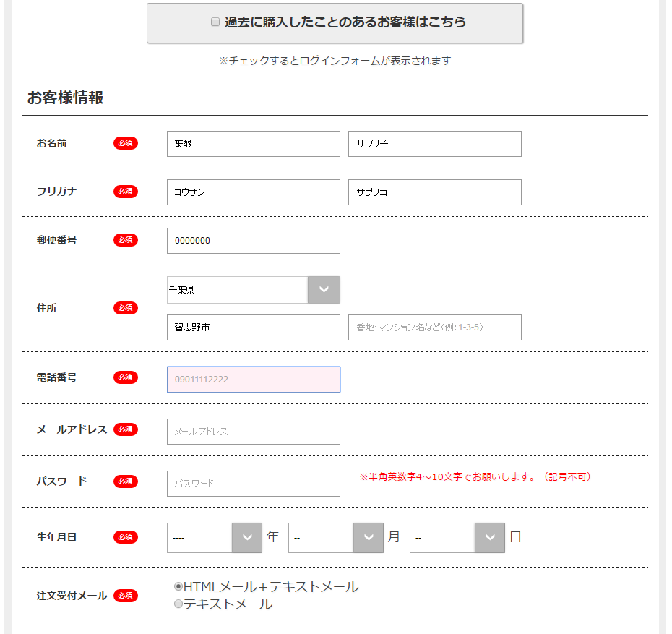Click the first name field containing サプリ子

pyautogui.click(x=434, y=144)
